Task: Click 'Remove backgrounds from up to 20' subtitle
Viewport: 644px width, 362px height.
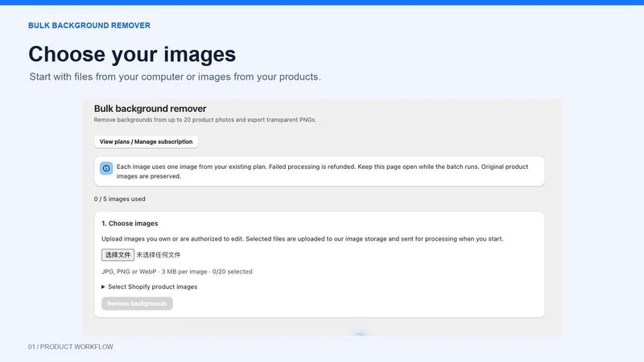Action: [x=205, y=120]
